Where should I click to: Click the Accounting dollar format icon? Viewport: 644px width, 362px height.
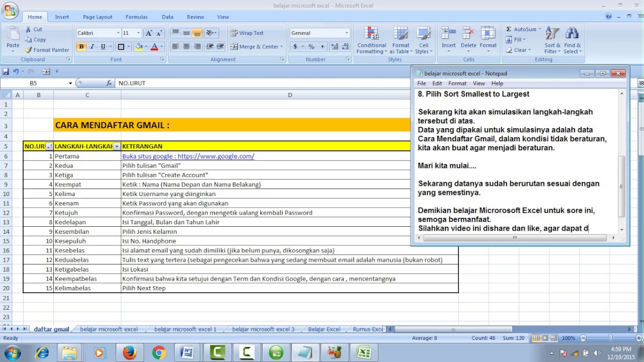coord(295,47)
